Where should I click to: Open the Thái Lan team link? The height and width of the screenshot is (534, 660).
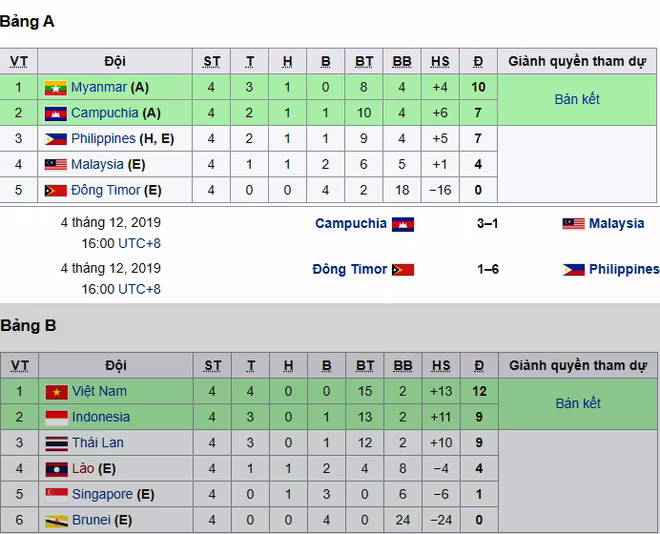98,443
